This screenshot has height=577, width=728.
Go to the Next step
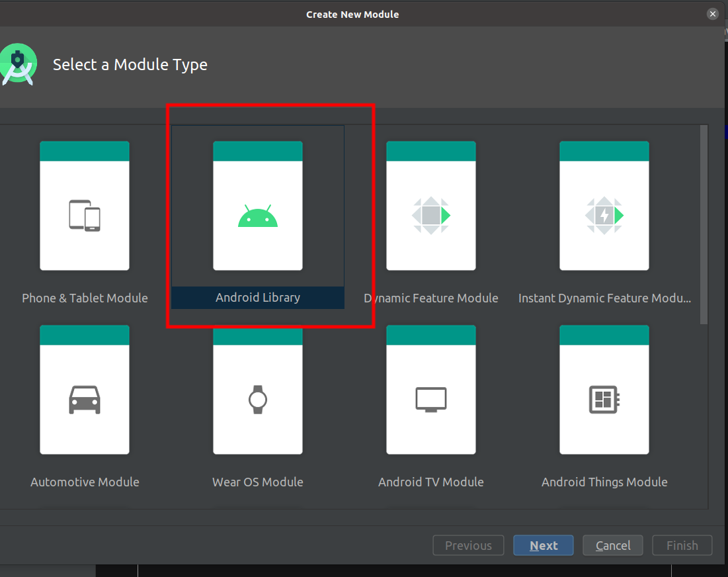coord(544,545)
